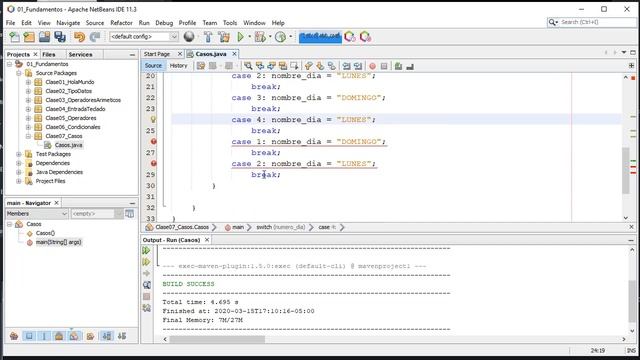Open the Run Project dropdown arrow
This screenshot has height=360, width=640.
pos(249,37)
